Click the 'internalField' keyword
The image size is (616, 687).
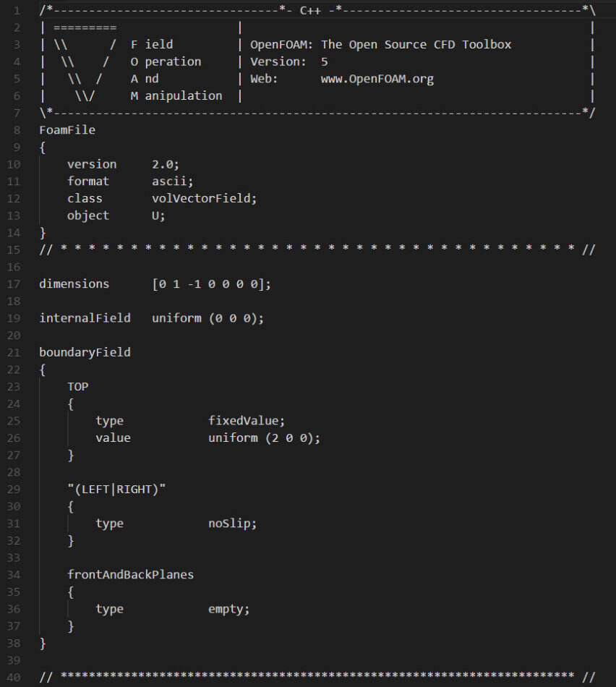(x=85, y=318)
